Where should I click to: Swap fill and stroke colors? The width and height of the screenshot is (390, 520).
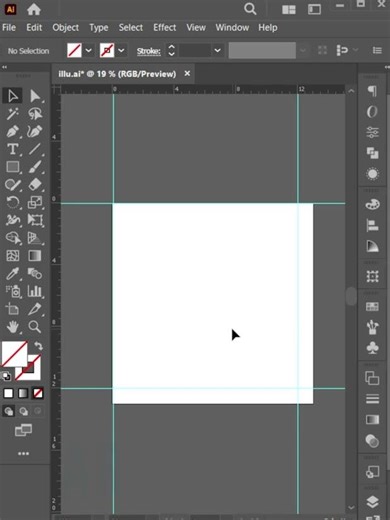[x=38, y=346]
